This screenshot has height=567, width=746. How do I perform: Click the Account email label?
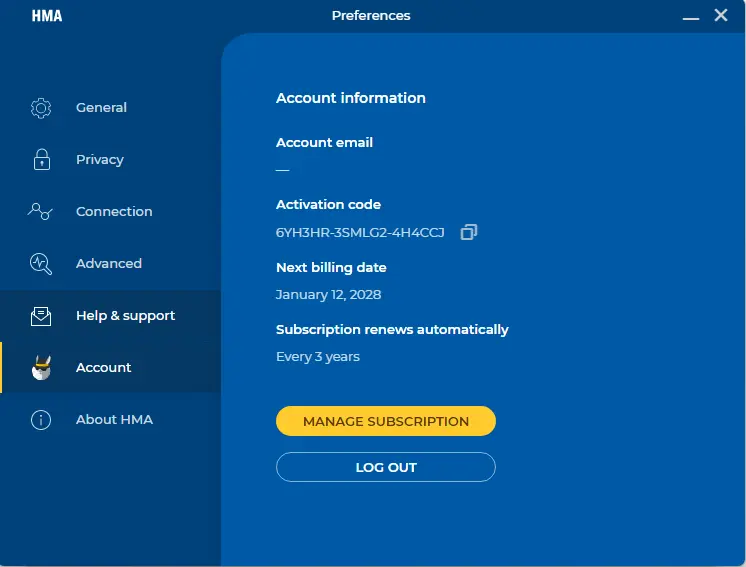pyautogui.click(x=324, y=143)
